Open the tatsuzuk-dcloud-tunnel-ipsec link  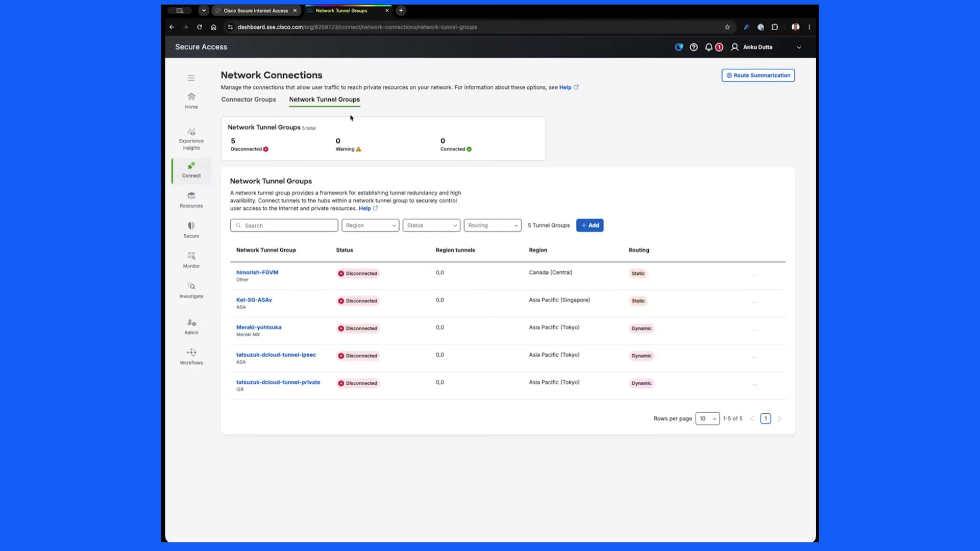pos(276,355)
